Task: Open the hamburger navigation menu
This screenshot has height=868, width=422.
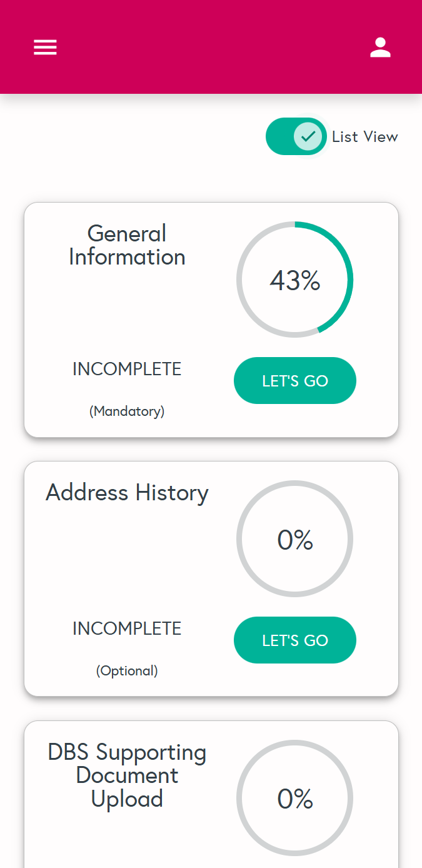Action: click(45, 48)
